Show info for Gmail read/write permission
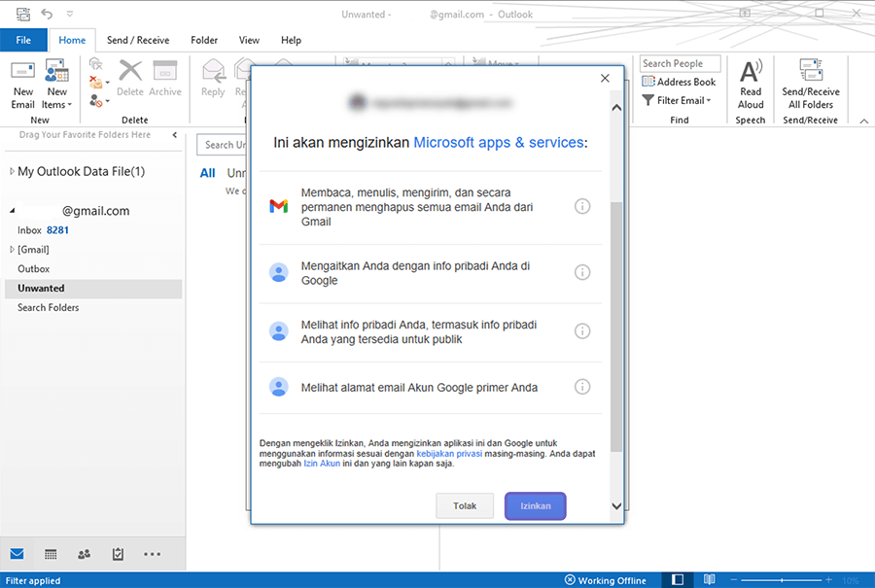 (x=582, y=206)
